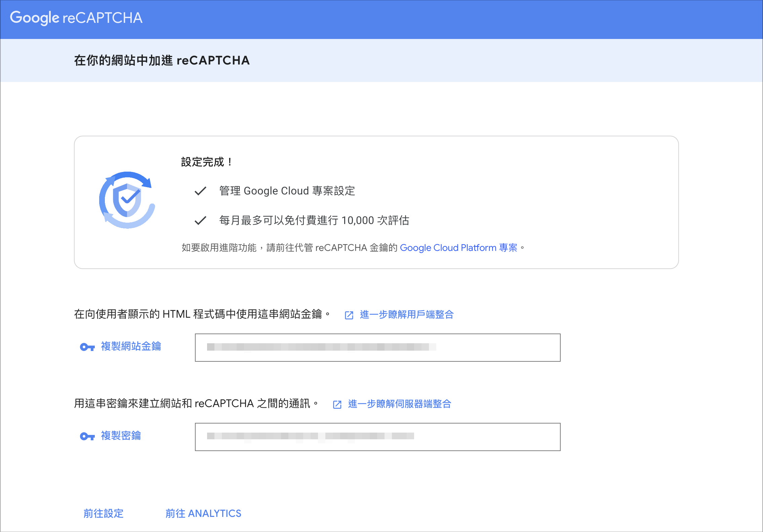Open the 進一步瞭解伺服器端整合 link
The width and height of the screenshot is (763, 532).
[x=400, y=404]
